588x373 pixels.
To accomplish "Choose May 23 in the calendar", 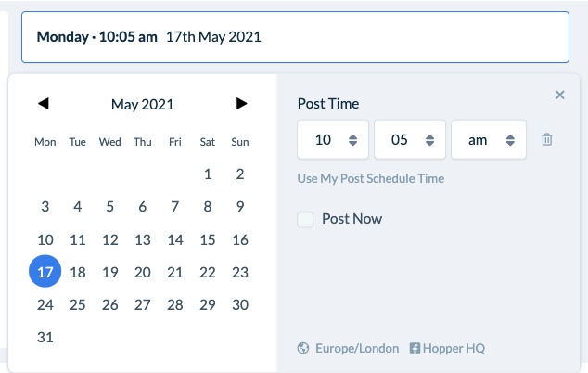I will click(x=240, y=272).
